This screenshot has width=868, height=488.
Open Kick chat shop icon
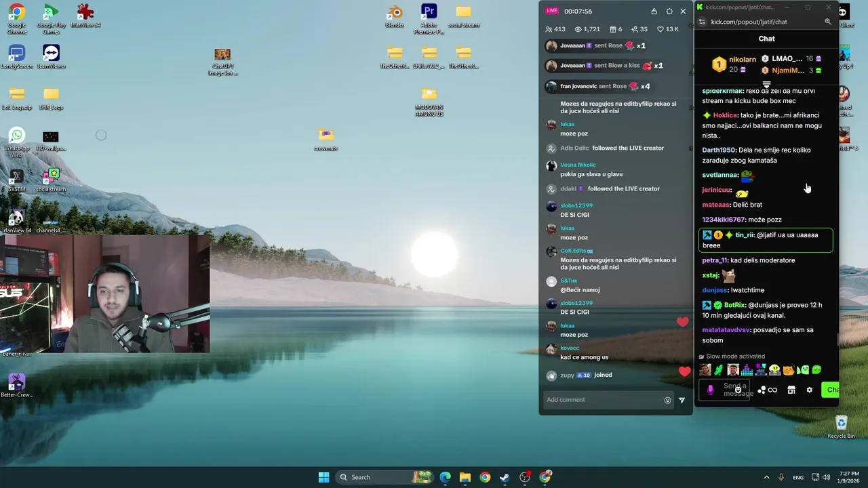point(791,390)
